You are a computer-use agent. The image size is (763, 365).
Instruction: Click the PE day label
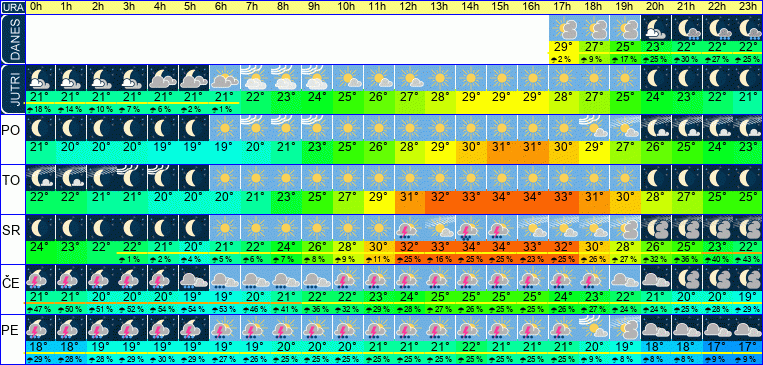[x=10, y=330]
